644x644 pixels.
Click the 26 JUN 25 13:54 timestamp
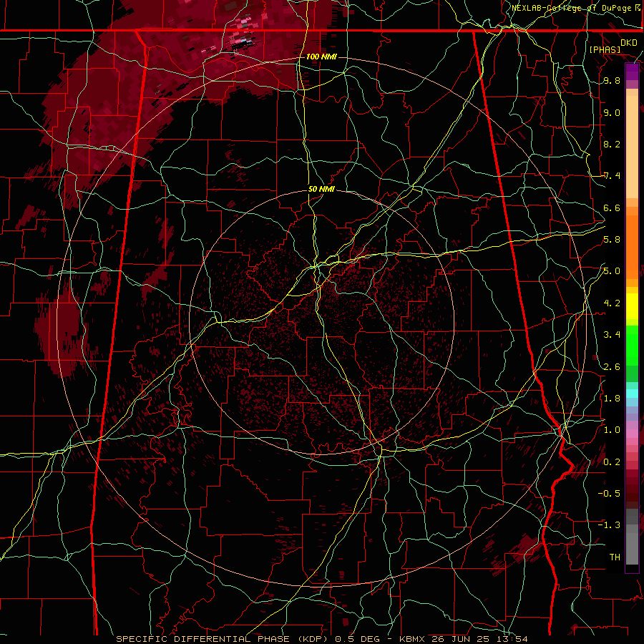[x=479, y=639]
